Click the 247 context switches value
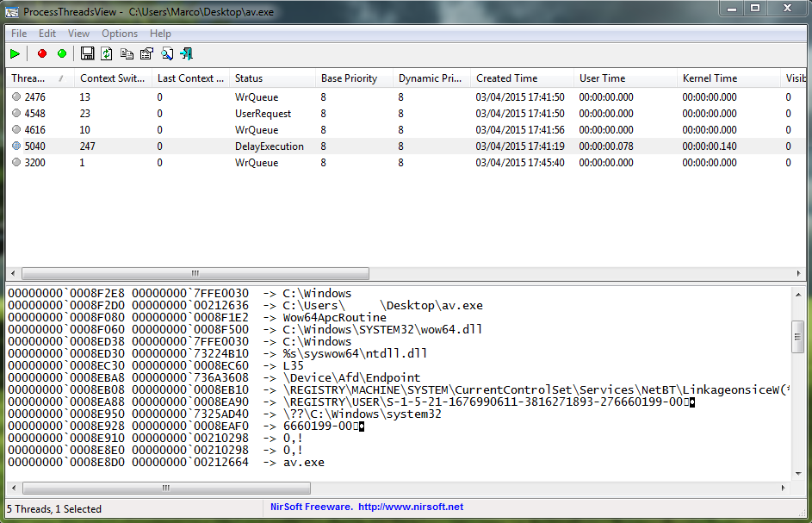The image size is (812, 523). pos(88,146)
